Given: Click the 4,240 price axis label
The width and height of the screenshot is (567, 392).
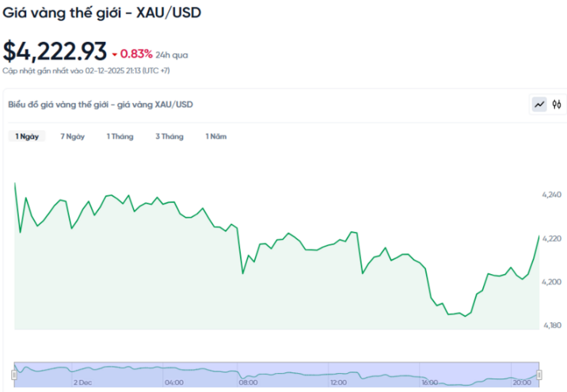Looking at the screenshot, I should [x=551, y=195].
